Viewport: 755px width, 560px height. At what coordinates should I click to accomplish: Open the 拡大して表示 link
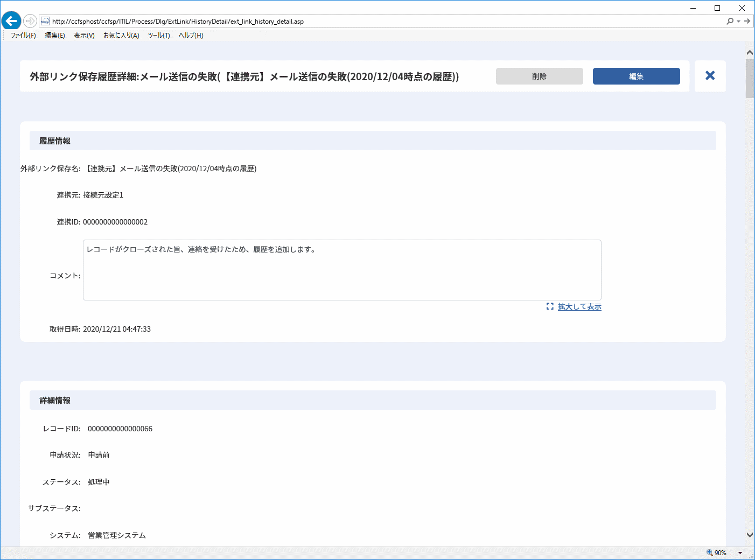[x=579, y=306]
